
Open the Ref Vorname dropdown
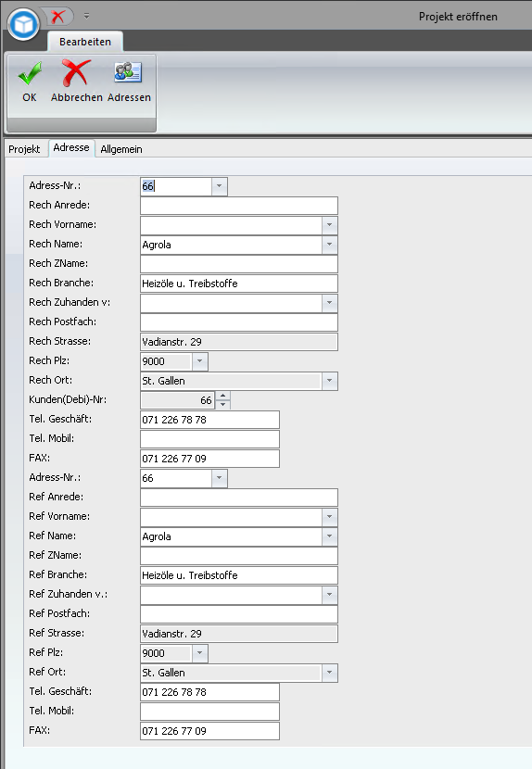(x=329, y=516)
